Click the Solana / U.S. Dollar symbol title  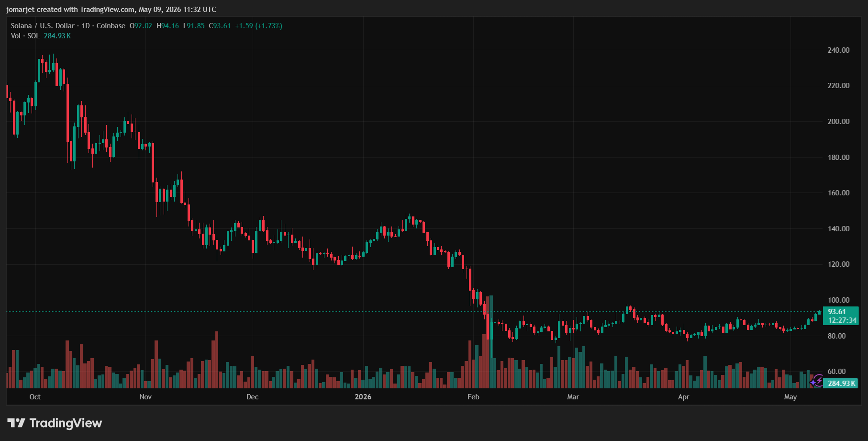point(43,26)
